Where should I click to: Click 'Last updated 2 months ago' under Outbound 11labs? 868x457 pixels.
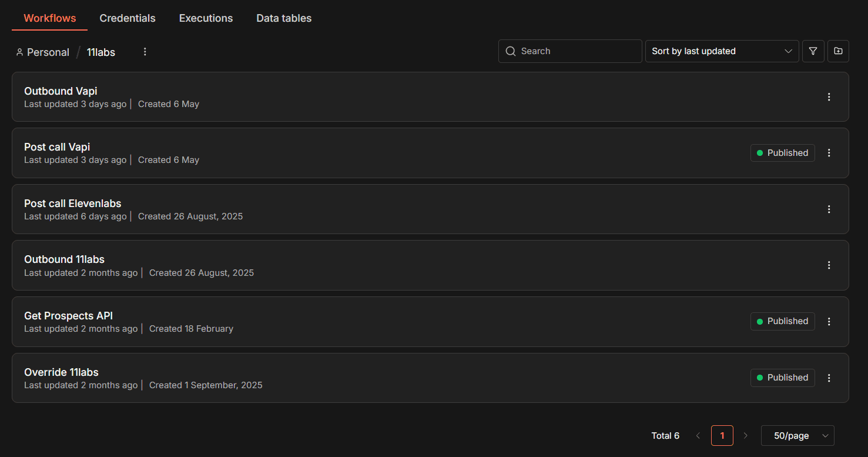(81, 273)
